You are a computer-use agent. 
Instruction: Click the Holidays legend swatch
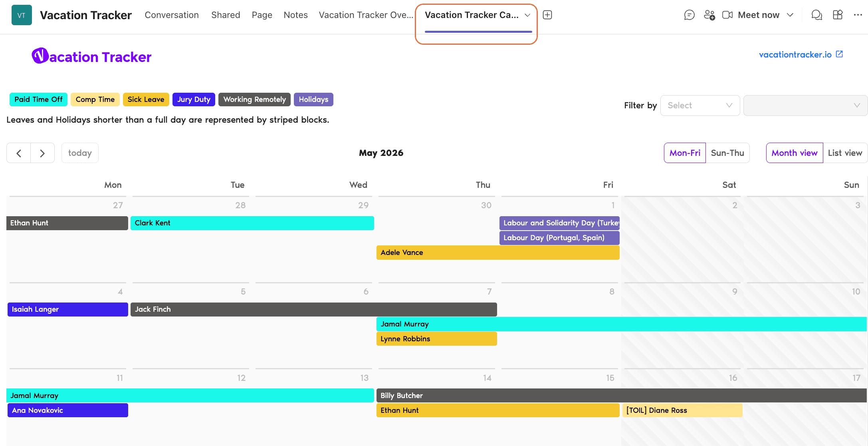[313, 100]
